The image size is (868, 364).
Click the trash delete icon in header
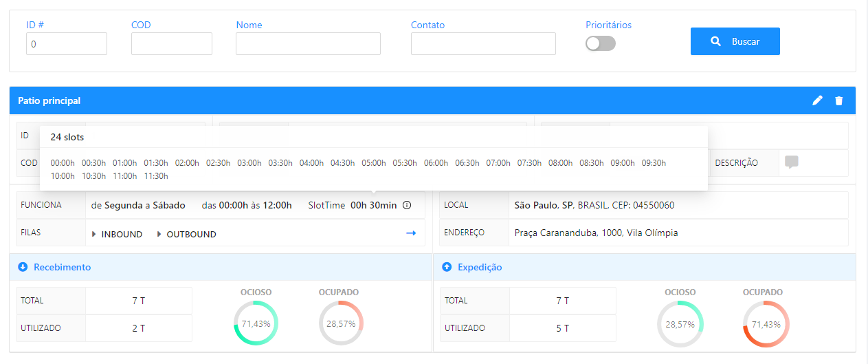(x=838, y=100)
